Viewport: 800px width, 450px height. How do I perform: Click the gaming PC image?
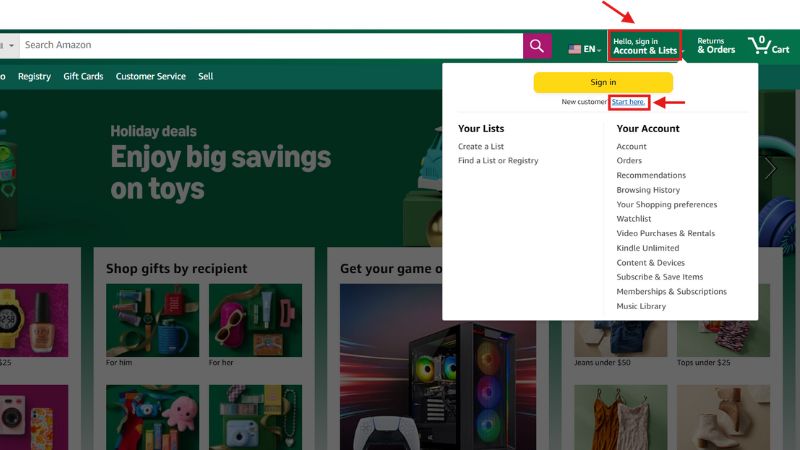click(438, 367)
